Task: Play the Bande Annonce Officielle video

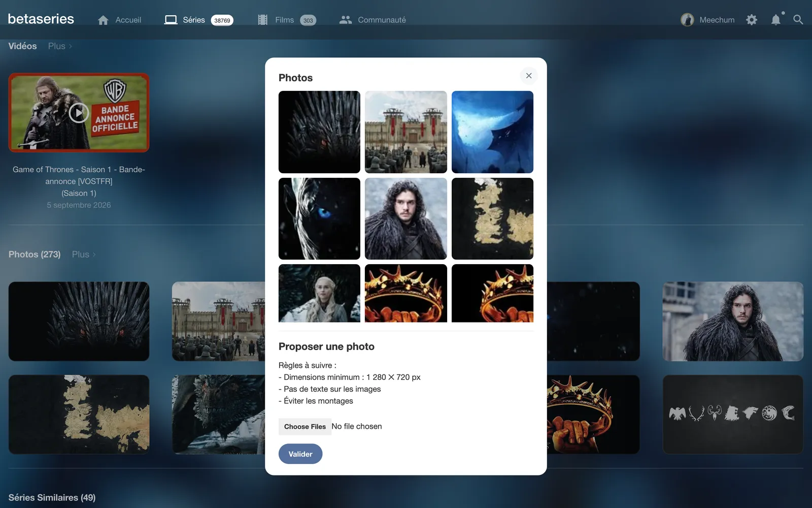Action: click(79, 113)
